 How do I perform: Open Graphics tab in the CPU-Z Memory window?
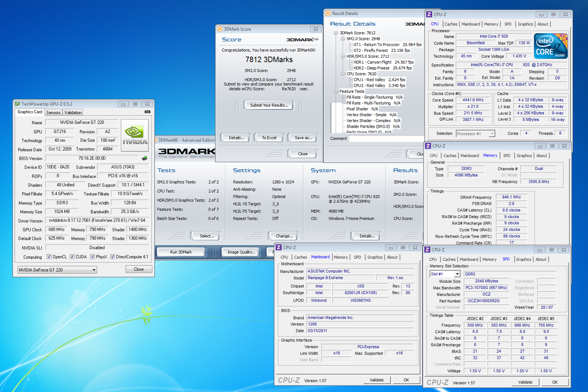point(524,156)
